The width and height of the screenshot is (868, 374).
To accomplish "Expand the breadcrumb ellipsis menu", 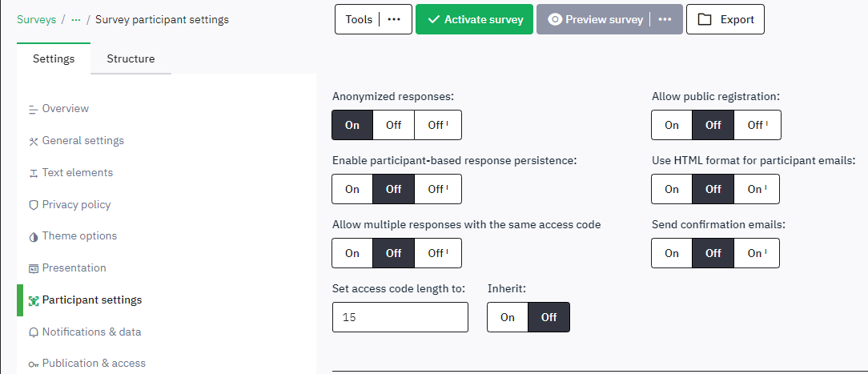I will tap(76, 19).
